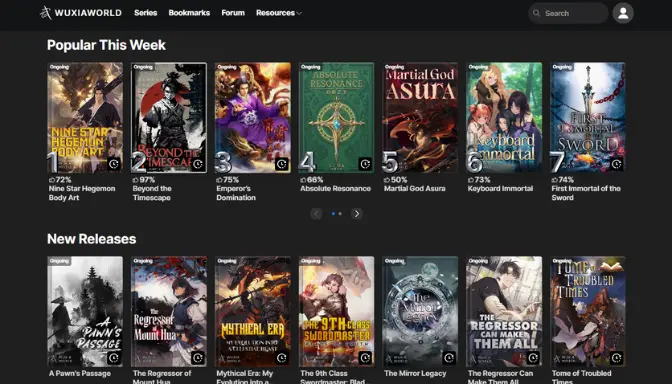Click the clock badge on Regressor Can Make Them All cover
The image size is (672, 384).
click(x=533, y=358)
